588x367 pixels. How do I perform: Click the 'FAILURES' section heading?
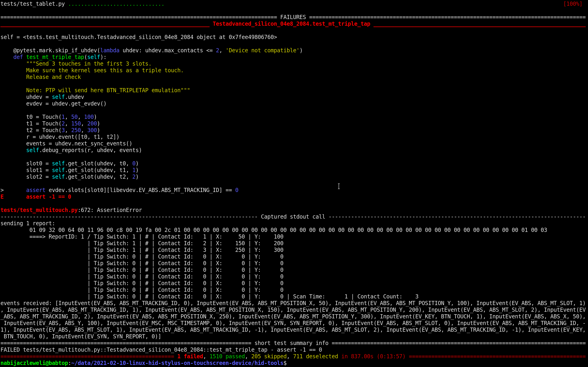(x=293, y=17)
